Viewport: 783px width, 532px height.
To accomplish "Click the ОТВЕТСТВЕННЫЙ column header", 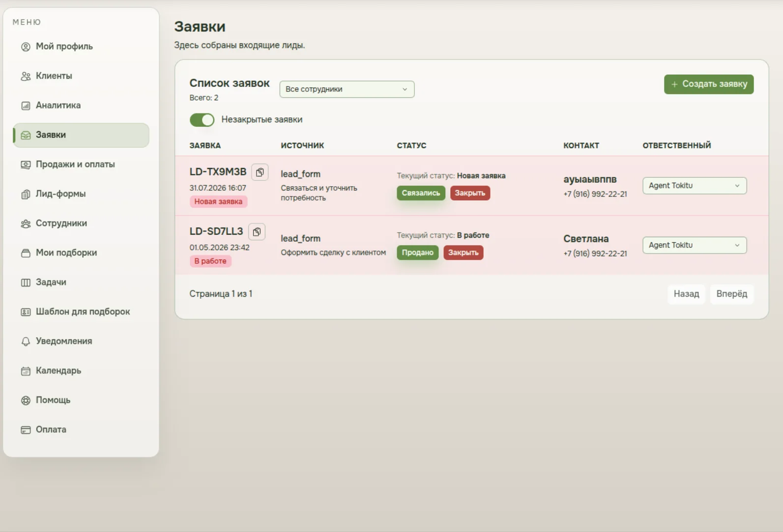I will 677,145.
